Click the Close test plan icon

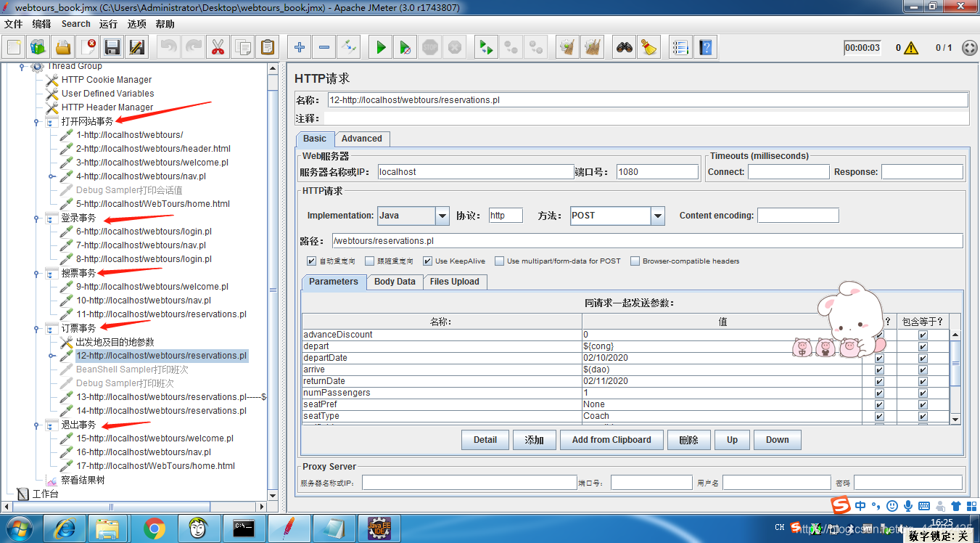(x=88, y=48)
